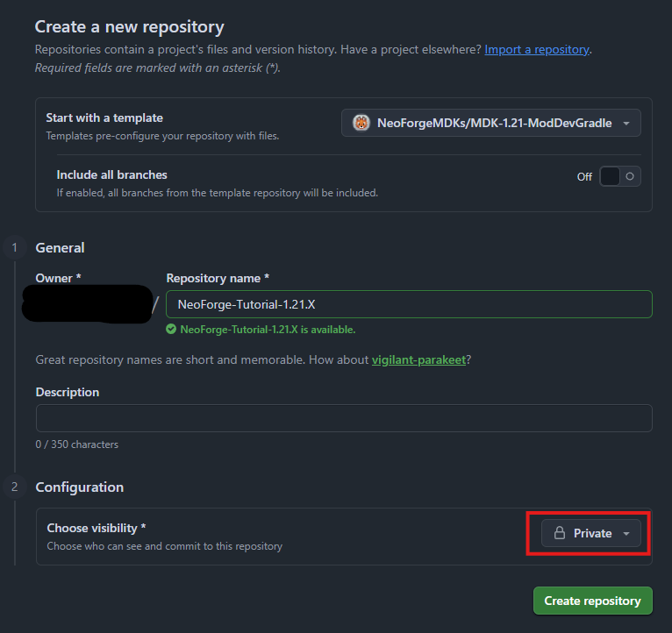Click into the Repository name field
Image resolution: width=672 pixels, height=633 pixels.
coord(409,304)
